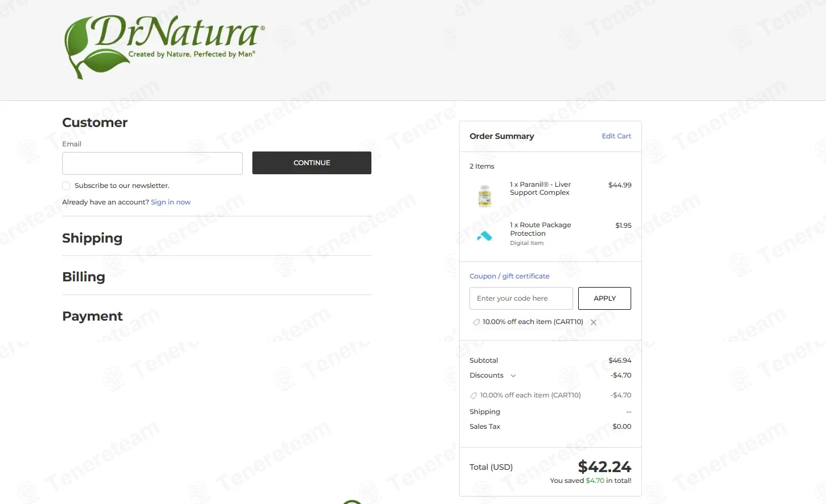This screenshot has width=826, height=504.
Task: Select the Billing section heading
Action: (x=84, y=277)
